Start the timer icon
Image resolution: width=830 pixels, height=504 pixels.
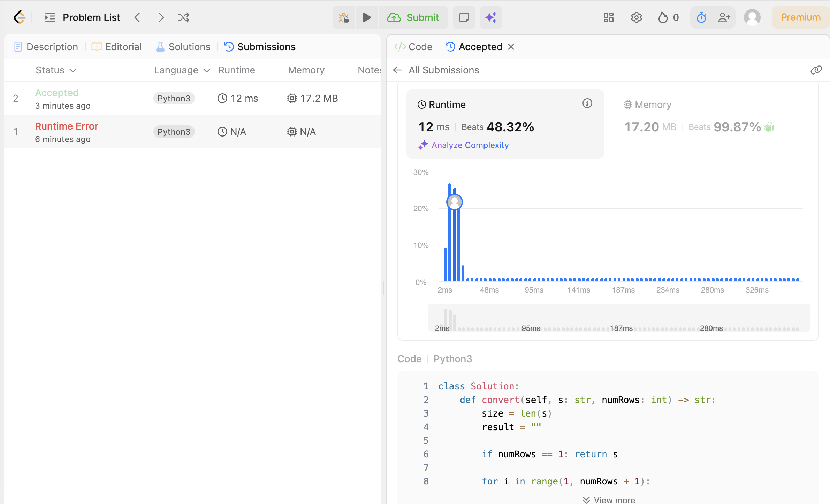coord(701,17)
